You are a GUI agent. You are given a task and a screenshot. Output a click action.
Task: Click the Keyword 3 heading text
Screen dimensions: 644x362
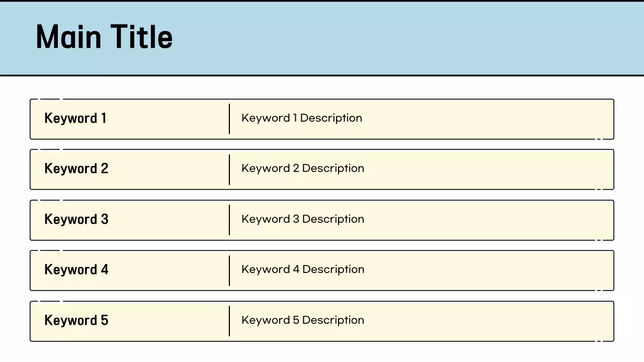[76, 219]
